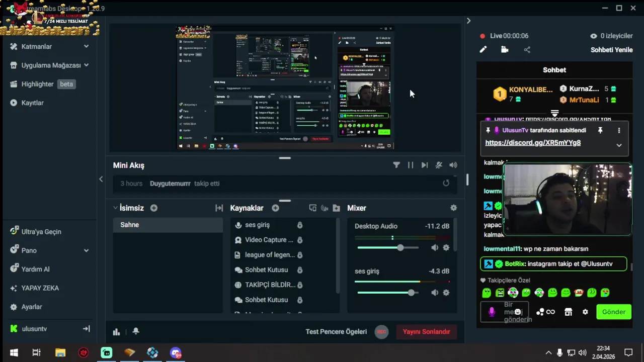Toggle the lock on TAKİPÇİ BİLDİR source
Viewport: 644px width, 362px height.
tap(300, 285)
